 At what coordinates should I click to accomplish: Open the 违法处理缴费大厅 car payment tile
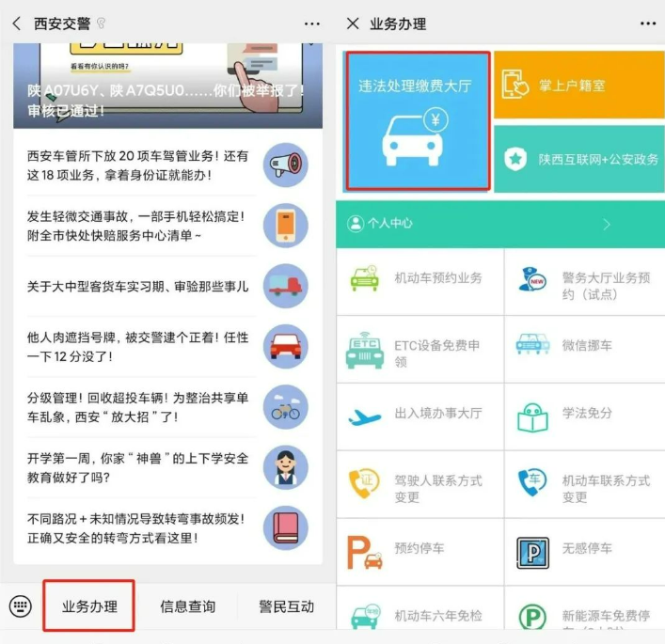pos(417,121)
